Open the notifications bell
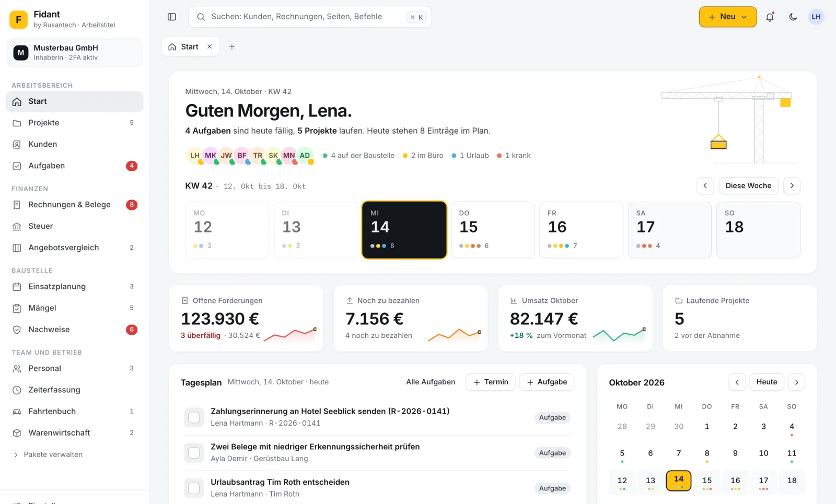 pos(770,17)
